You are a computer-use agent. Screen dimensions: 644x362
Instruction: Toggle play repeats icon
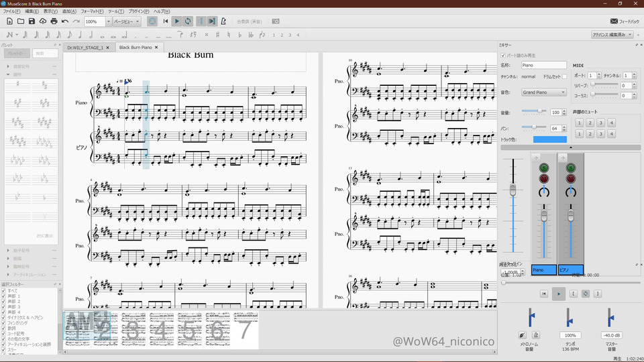(201, 21)
